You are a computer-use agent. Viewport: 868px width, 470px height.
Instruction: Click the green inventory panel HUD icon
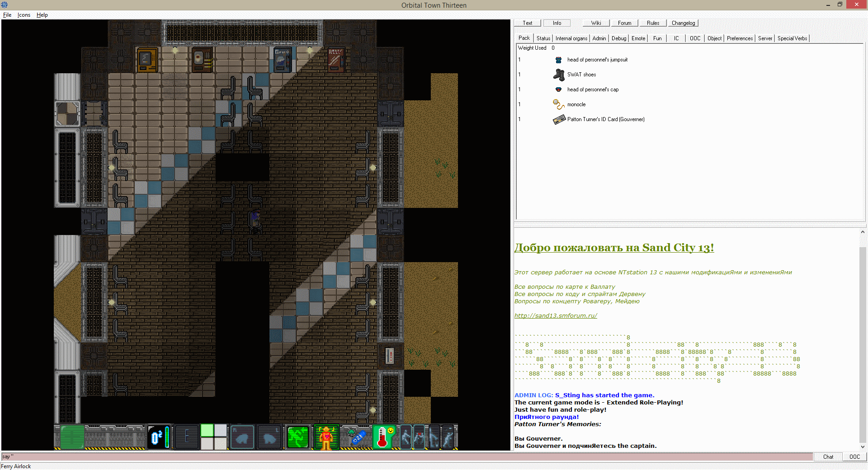(72, 437)
